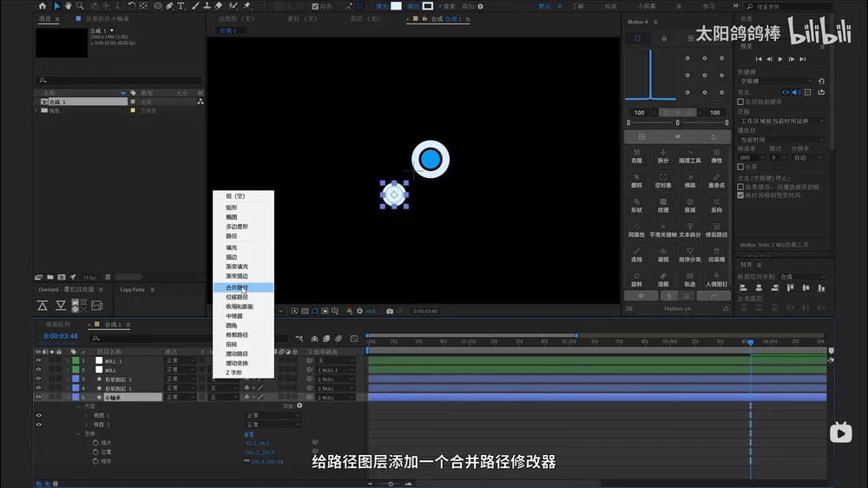Image resolution: width=868 pixels, height=488 pixels.
Task: Select the Ellipse shape tool
Action: click(158, 6)
